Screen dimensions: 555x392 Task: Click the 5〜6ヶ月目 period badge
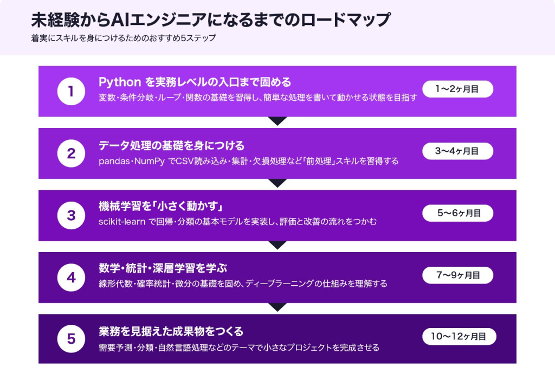click(x=457, y=213)
